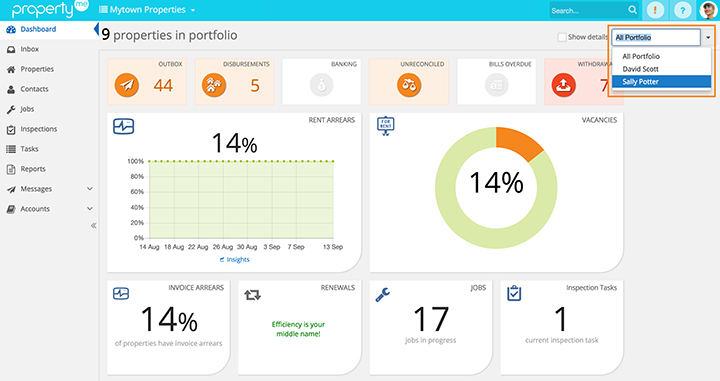The image size is (720, 381).
Task: Click the Accounts book icon
Action: click(11, 209)
